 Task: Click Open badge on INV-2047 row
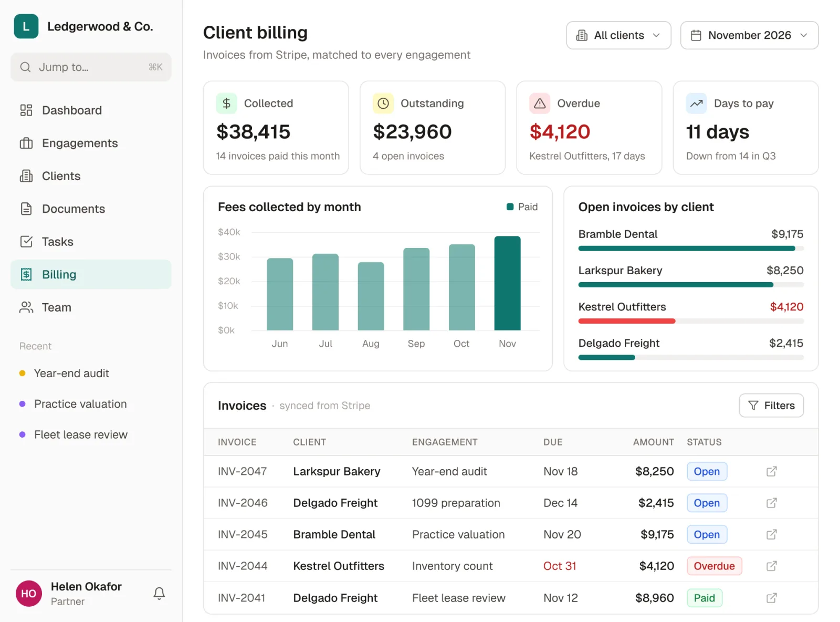pyautogui.click(x=707, y=471)
